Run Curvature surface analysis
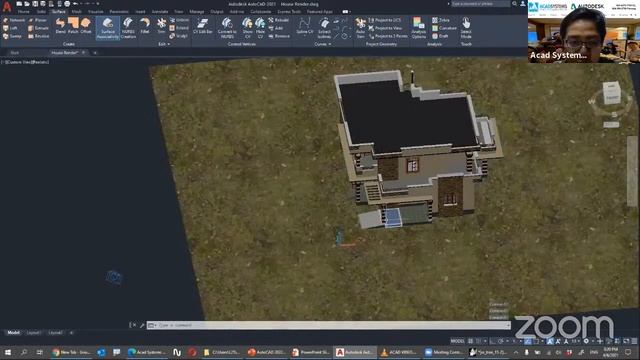This screenshot has height=360, width=640. tap(444, 28)
